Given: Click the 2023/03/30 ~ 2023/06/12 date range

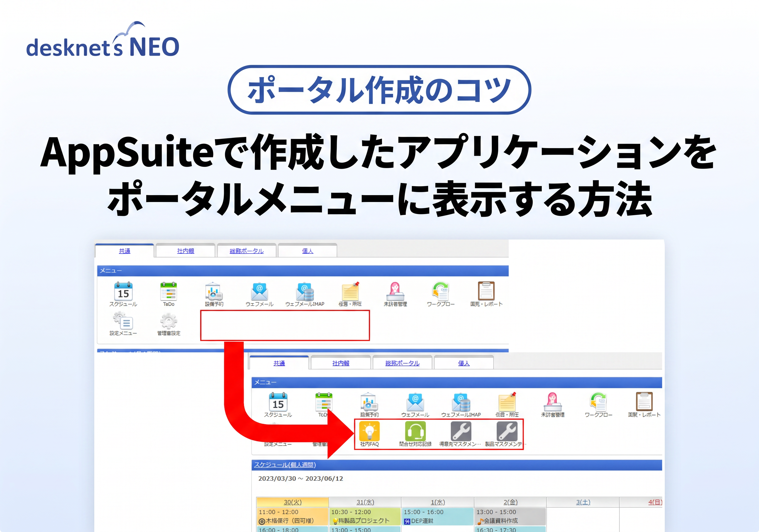Looking at the screenshot, I should [x=301, y=478].
